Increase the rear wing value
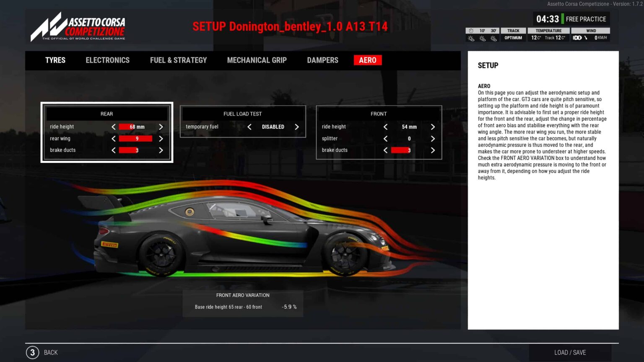This screenshot has width=644, height=362. (x=161, y=138)
